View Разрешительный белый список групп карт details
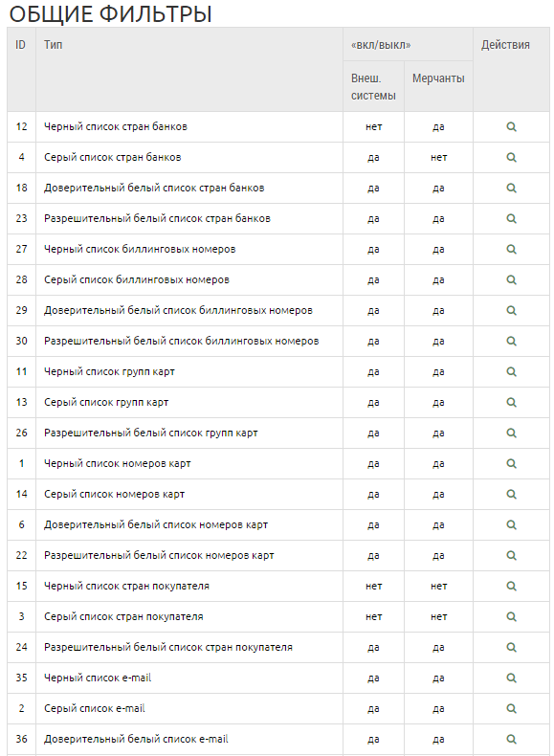This screenshot has width=554, height=756. (x=511, y=433)
